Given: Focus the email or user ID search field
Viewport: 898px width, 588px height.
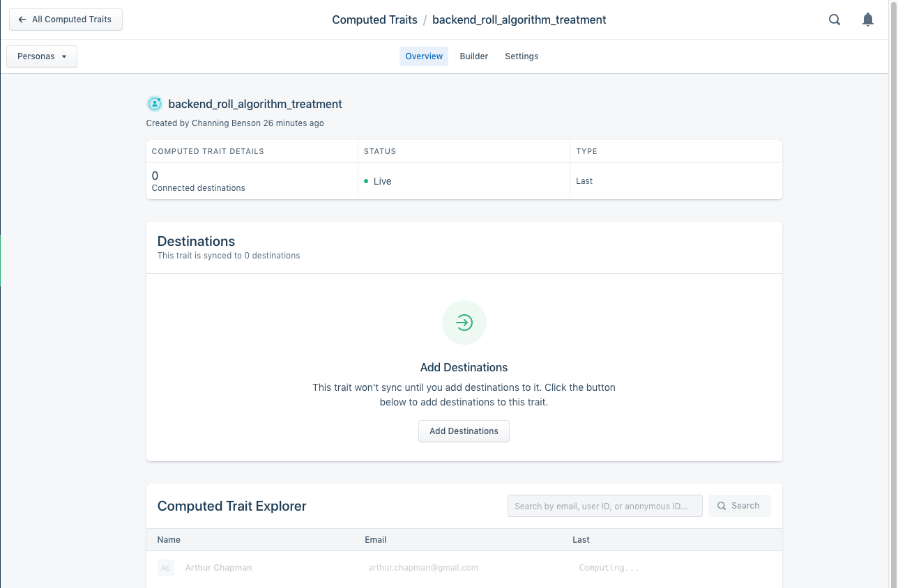Looking at the screenshot, I should click(604, 506).
